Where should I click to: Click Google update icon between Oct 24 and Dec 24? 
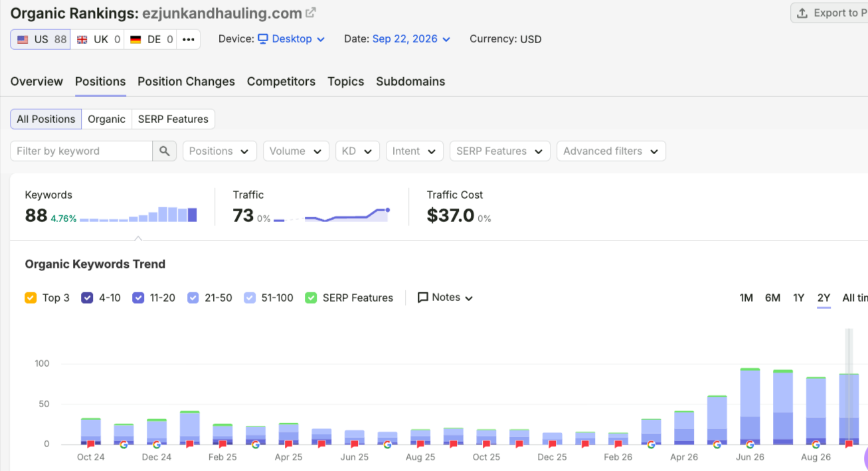[124, 444]
